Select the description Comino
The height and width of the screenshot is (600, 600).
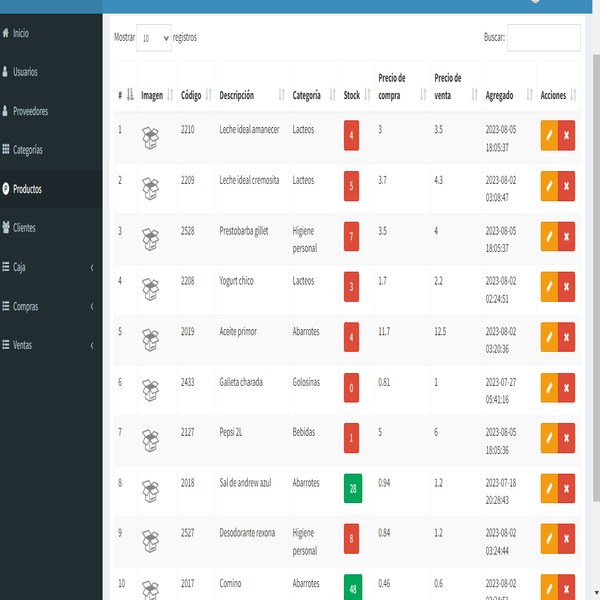click(x=230, y=583)
